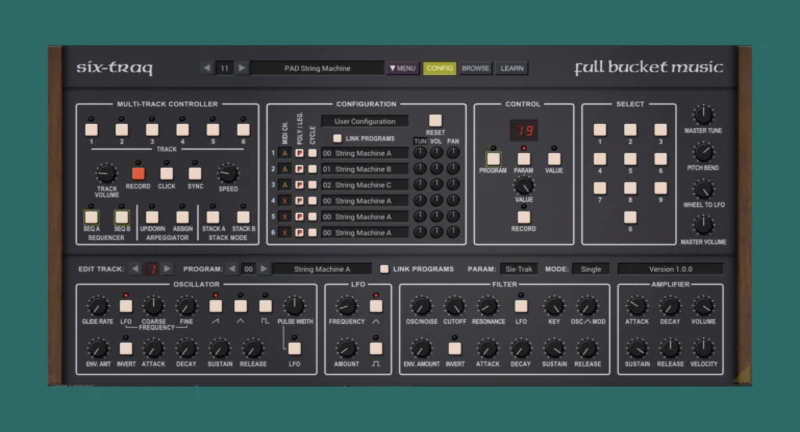
Task: Change MIDI channel X of row 5
Action: click(x=285, y=217)
